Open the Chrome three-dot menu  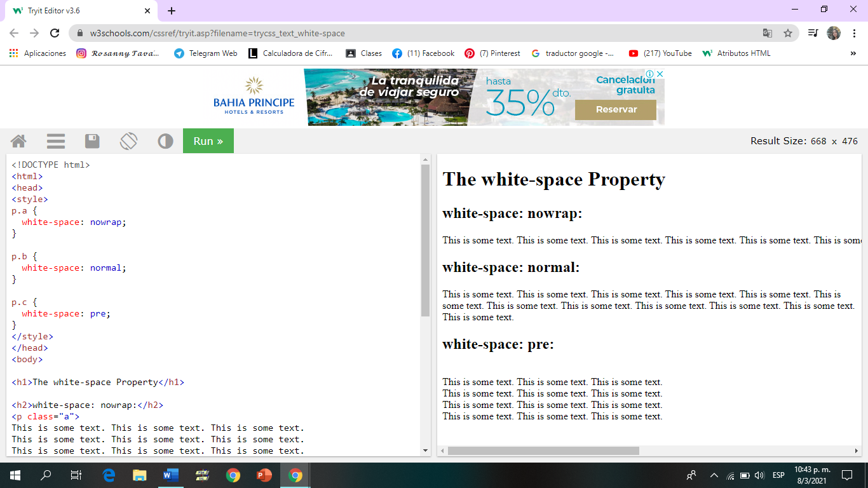[853, 32]
